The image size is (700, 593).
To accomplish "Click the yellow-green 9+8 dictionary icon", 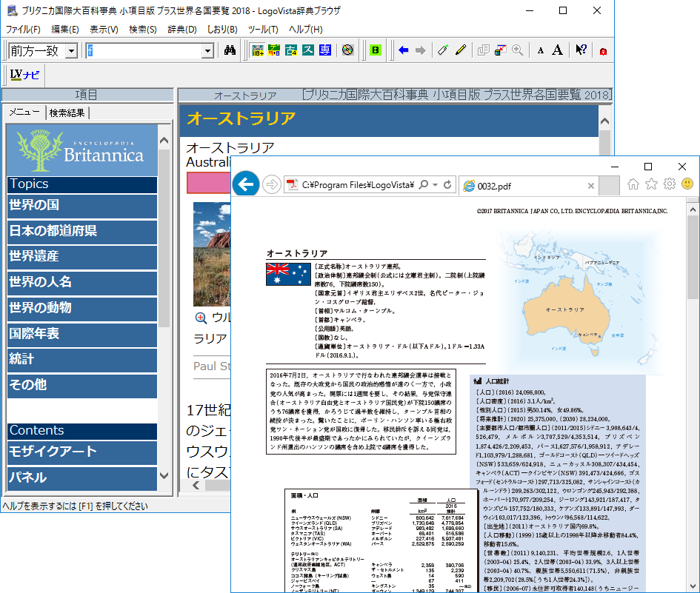I will pos(274,50).
